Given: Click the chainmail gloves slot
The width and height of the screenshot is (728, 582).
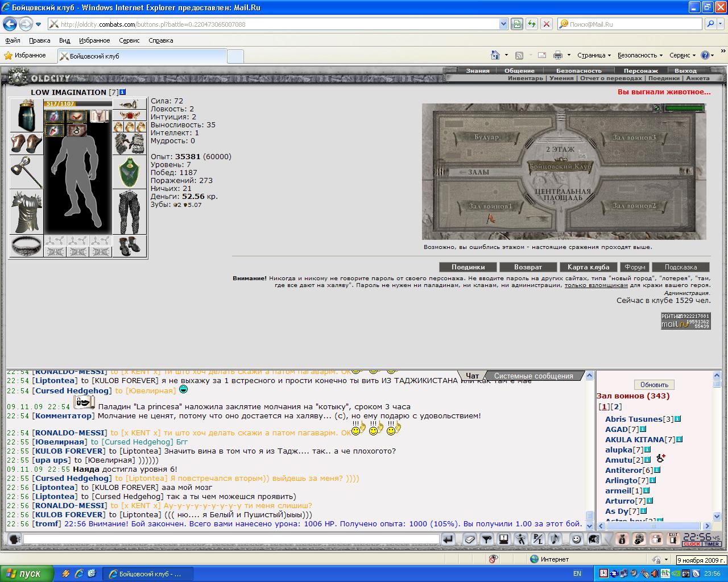Looking at the screenshot, I should 130,144.
